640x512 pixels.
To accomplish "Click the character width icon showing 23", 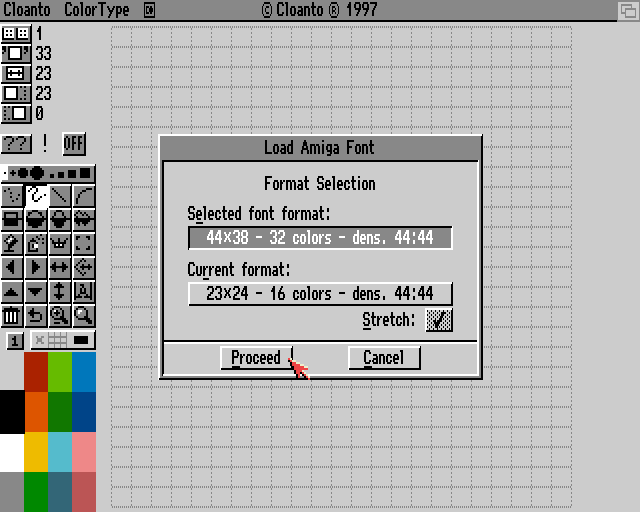I will coord(16,73).
